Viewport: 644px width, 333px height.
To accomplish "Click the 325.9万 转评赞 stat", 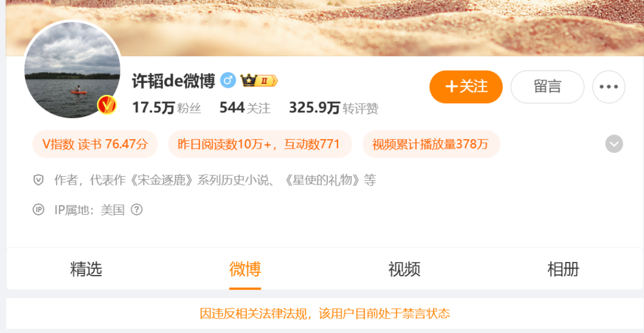I will tap(334, 108).
